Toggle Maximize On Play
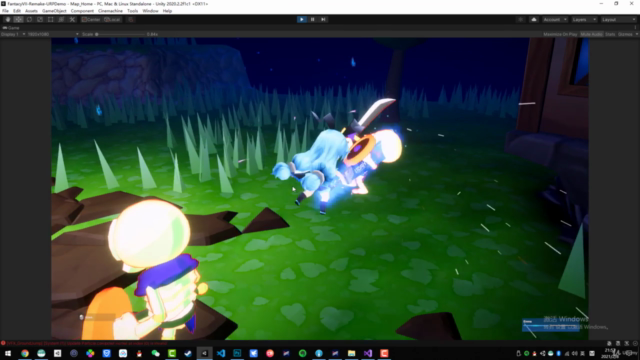Screen dimensions: 640x360 (x=560, y=34)
